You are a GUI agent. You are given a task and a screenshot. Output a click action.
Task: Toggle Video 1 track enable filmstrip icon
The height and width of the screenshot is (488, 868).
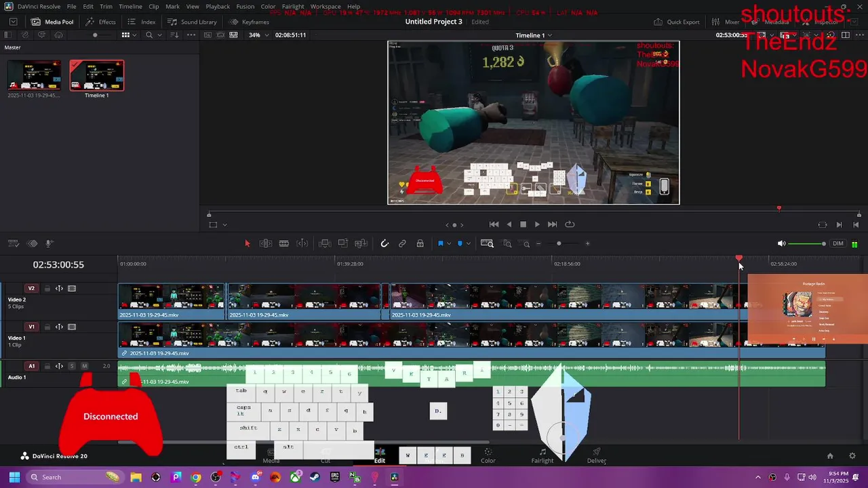72,327
